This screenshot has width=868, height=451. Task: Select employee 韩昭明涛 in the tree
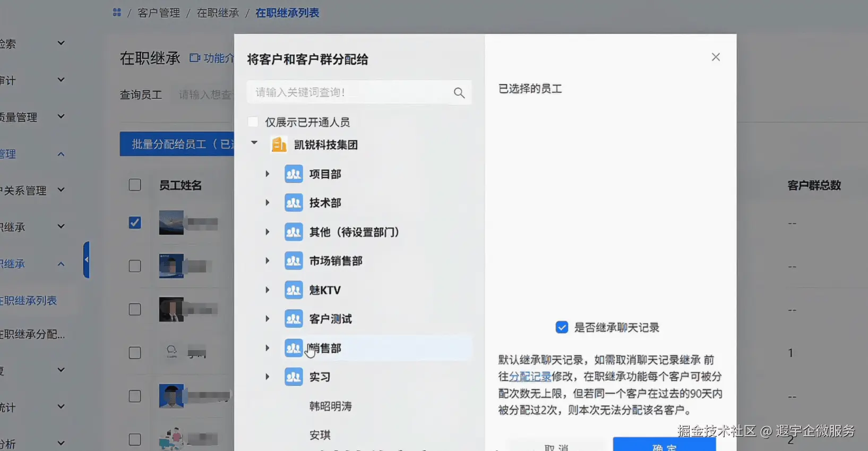tap(331, 406)
